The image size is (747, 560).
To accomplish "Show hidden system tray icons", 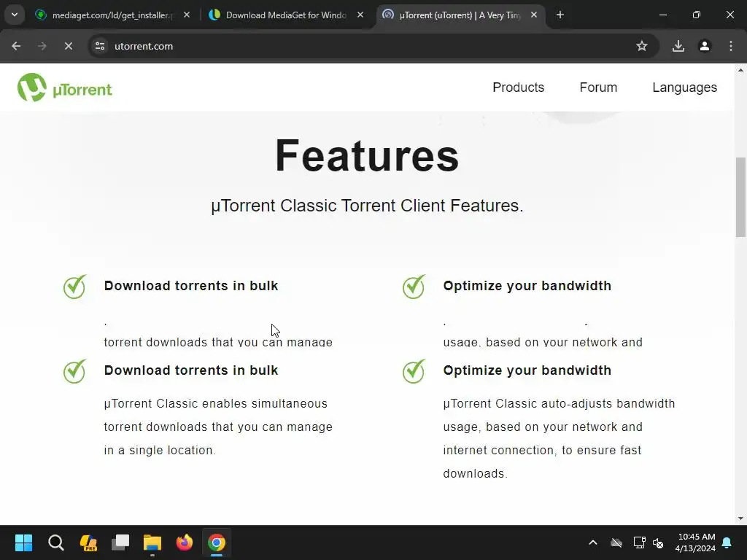I will [592, 542].
